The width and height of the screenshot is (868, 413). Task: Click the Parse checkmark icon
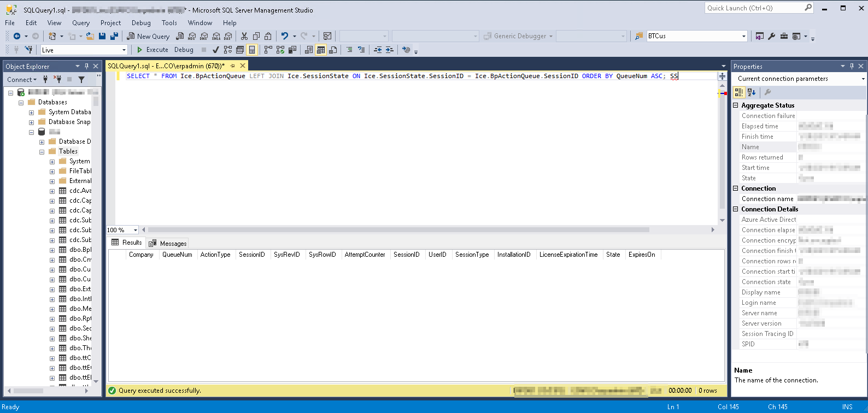(x=215, y=50)
